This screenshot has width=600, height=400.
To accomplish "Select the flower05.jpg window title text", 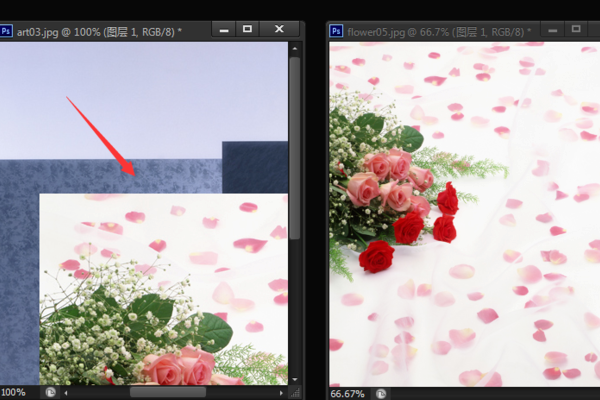I will coord(439,32).
